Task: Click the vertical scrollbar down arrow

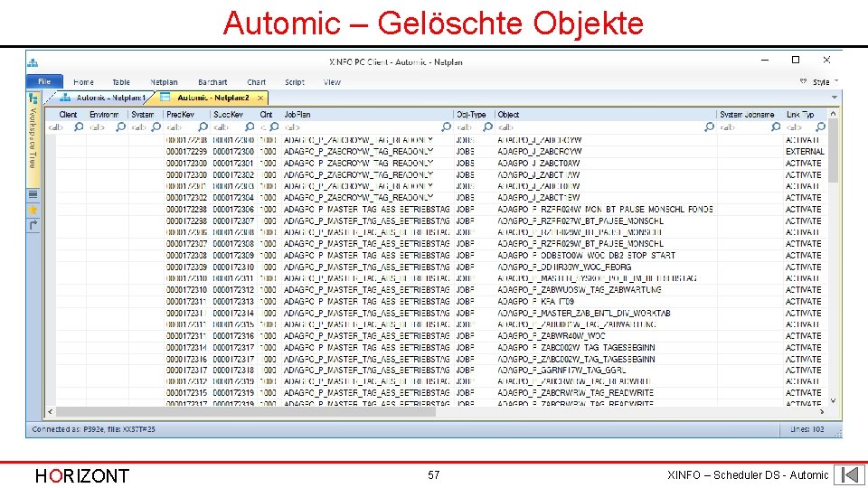Action: pos(833,401)
